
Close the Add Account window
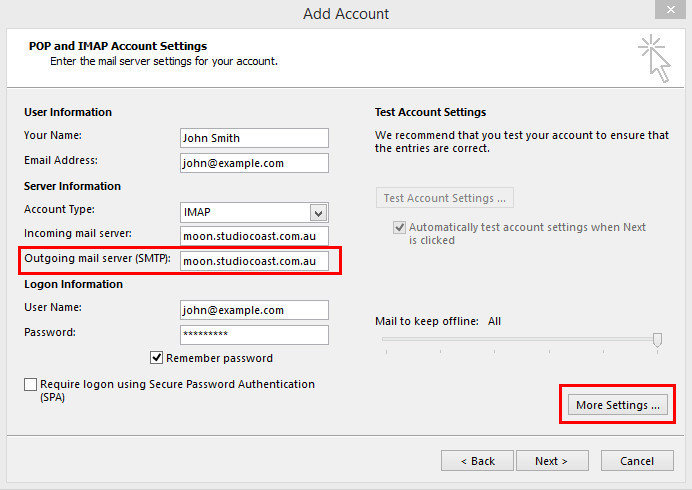pyautogui.click(x=670, y=9)
